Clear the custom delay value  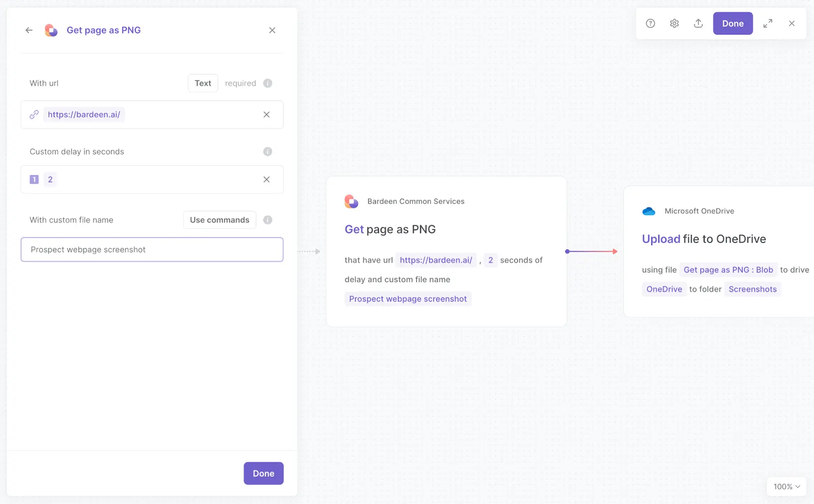click(267, 180)
